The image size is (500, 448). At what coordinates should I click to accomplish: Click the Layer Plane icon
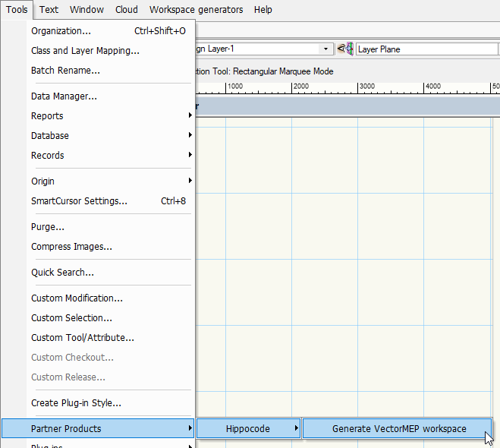coord(345,49)
